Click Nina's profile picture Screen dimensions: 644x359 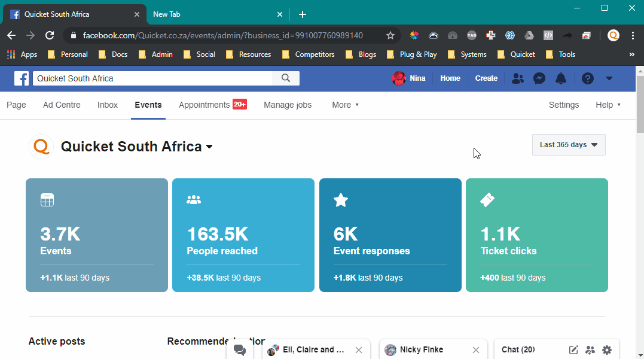point(398,78)
